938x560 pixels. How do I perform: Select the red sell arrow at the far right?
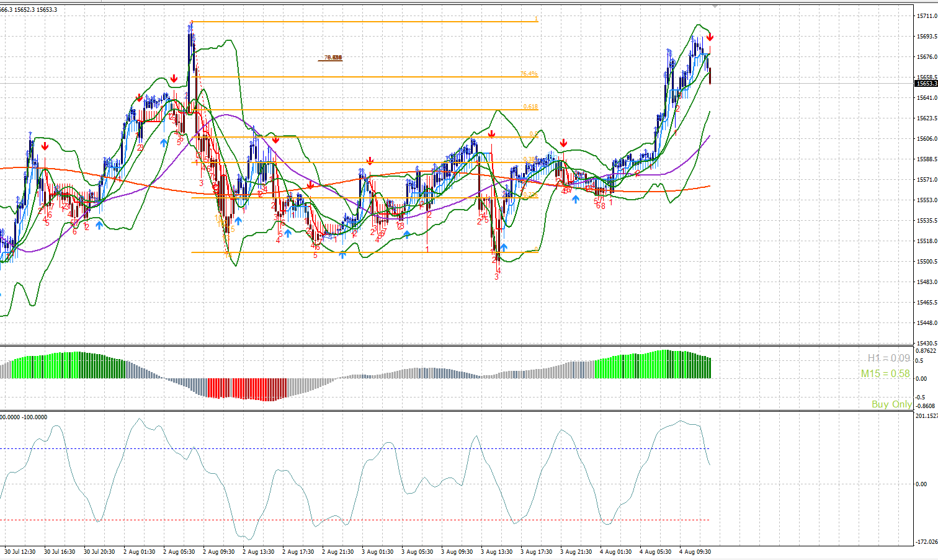pyautogui.click(x=710, y=38)
